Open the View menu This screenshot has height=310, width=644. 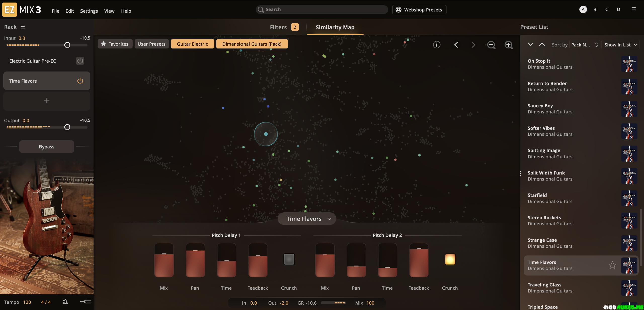click(109, 11)
